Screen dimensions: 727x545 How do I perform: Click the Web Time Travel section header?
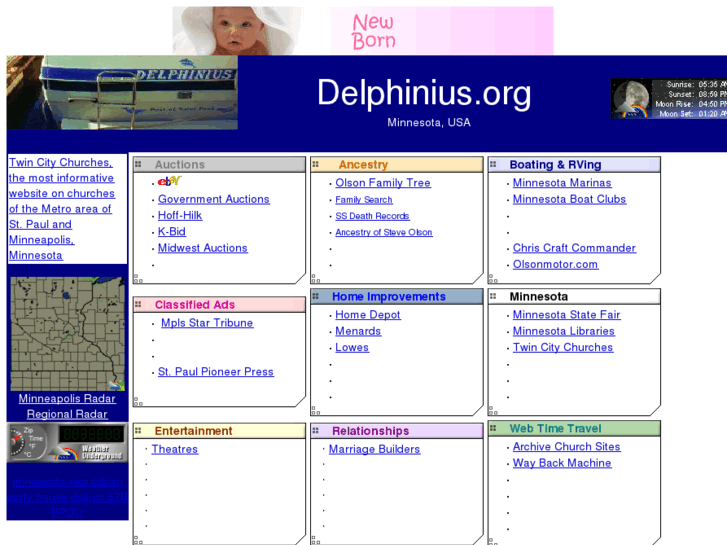[574, 428]
